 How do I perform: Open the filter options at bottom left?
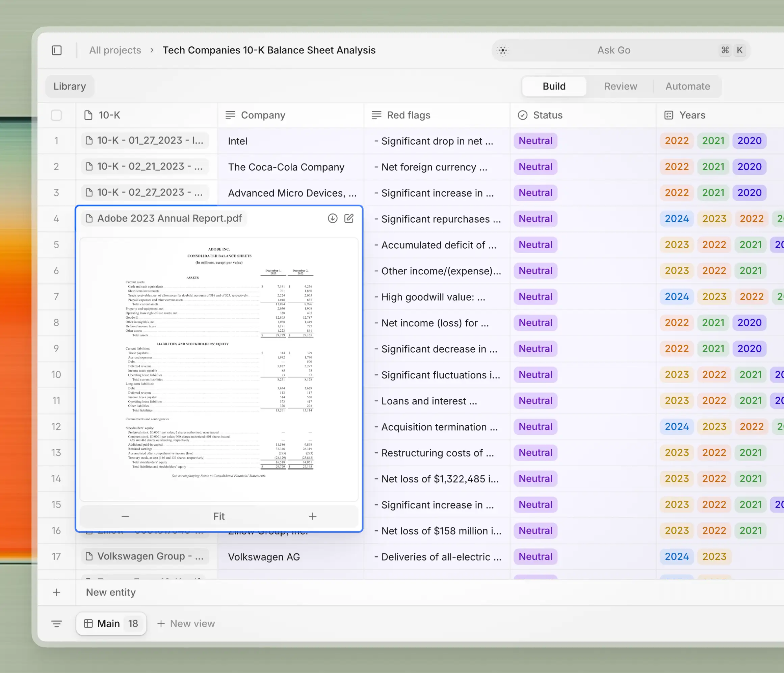(x=57, y=623)
